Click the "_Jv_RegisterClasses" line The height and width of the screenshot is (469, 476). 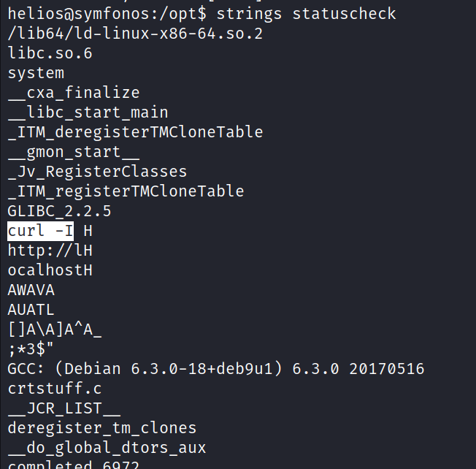pyautogui.click(x=97, y=172)
